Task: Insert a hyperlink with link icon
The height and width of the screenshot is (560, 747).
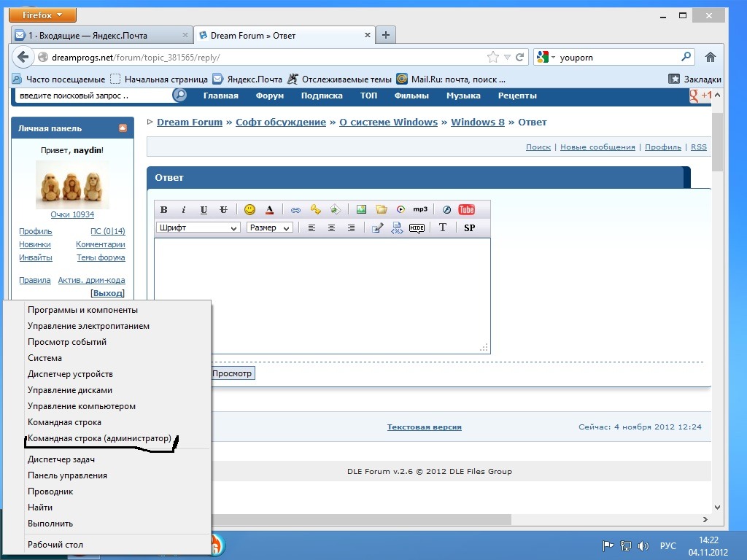Action: click(x=295, y=210)
